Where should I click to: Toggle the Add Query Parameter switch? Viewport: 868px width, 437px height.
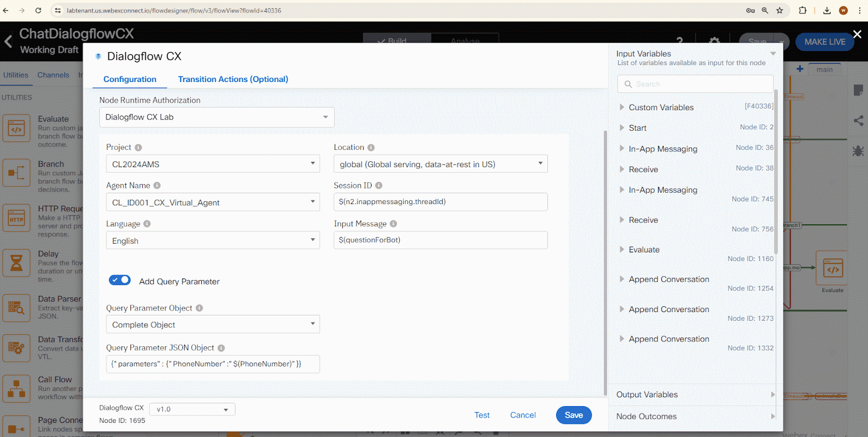pos(120,280)
